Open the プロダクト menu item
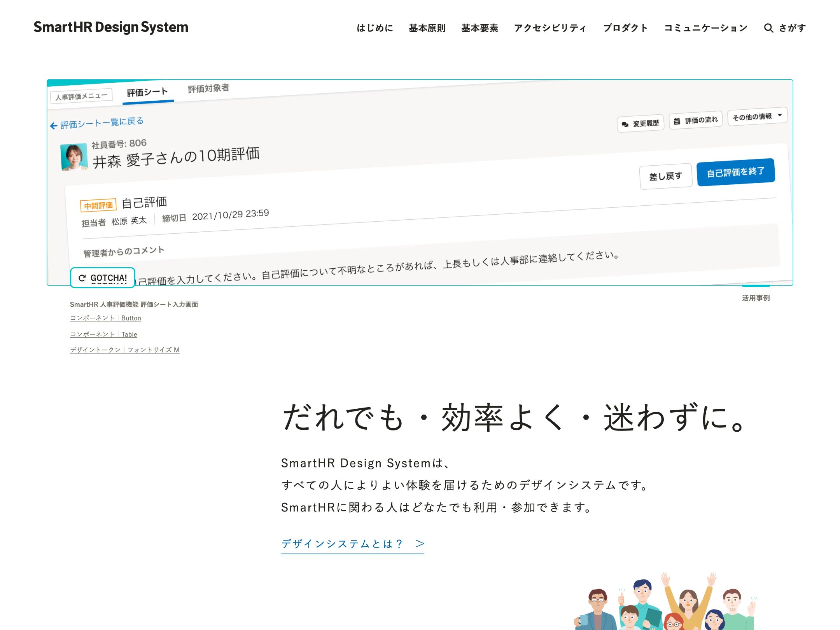The width and height of the screenshot is (840, 630). click(x=625, y=28)
